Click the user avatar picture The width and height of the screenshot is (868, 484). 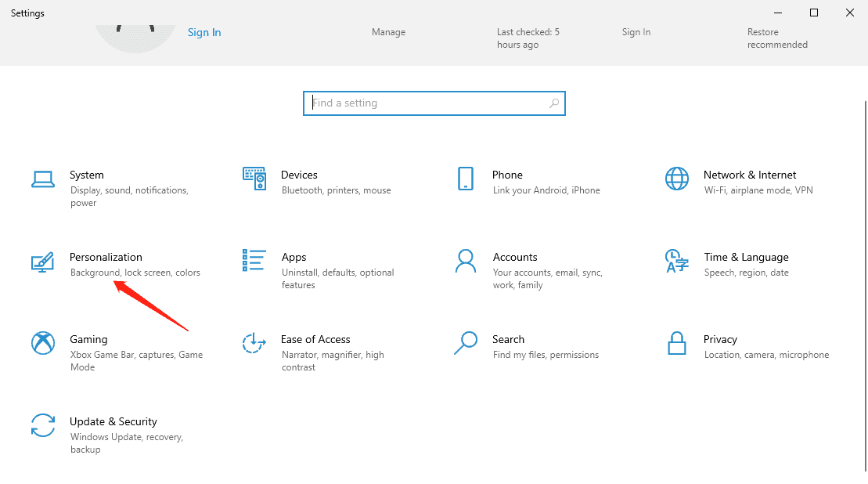tap(135, 38)
